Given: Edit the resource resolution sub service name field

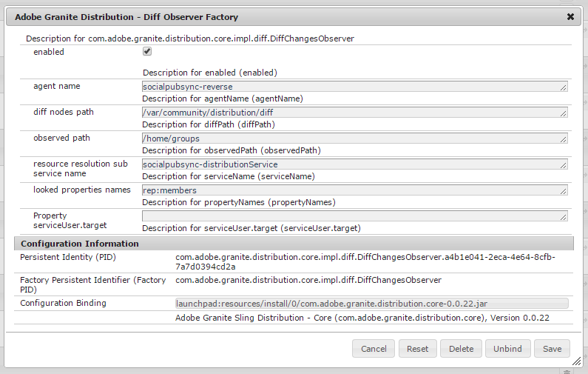Looking at the screenshot, I should coord(355,164).
